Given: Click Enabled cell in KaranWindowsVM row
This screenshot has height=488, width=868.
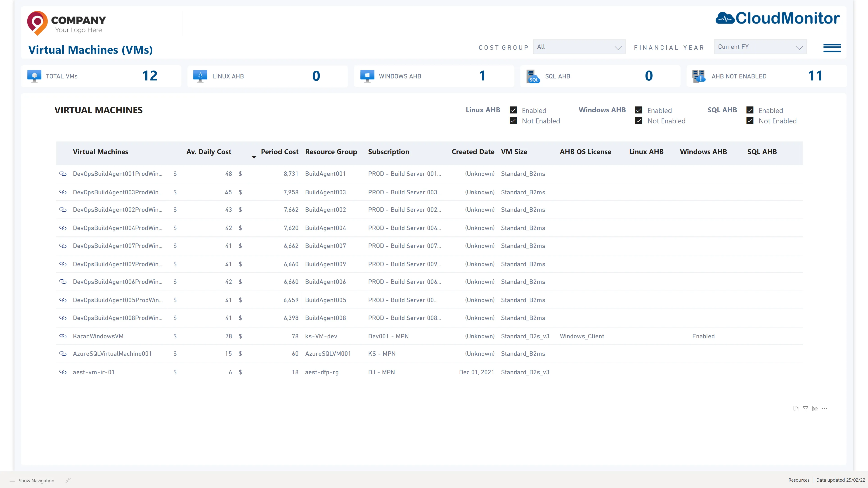Looking at the screenshot, I should (x=703, y=336).
